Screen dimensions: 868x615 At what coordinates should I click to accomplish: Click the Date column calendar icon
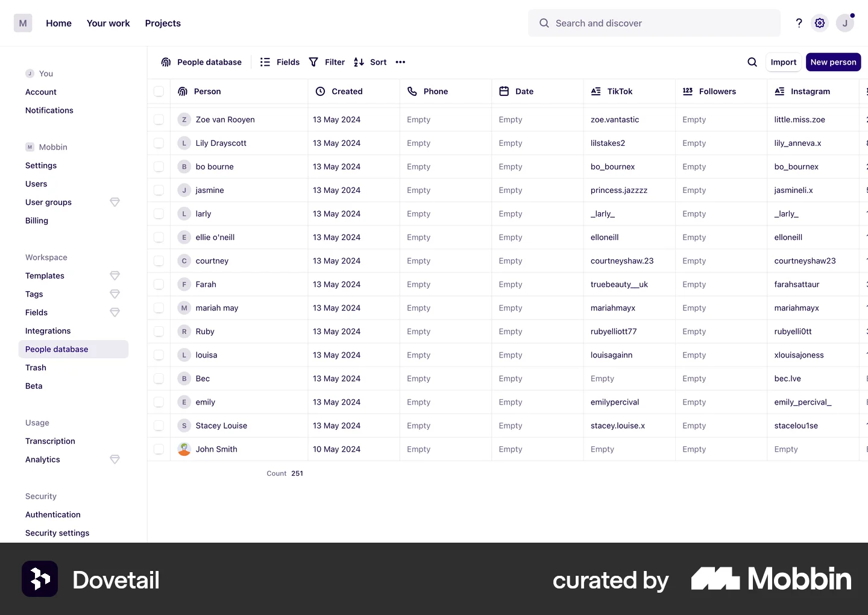click(504, 92)
